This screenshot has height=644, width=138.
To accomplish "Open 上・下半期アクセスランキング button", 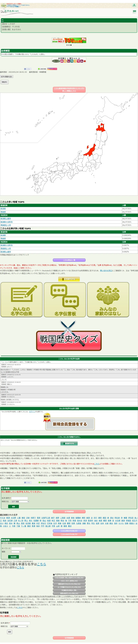I will (69, 587).
